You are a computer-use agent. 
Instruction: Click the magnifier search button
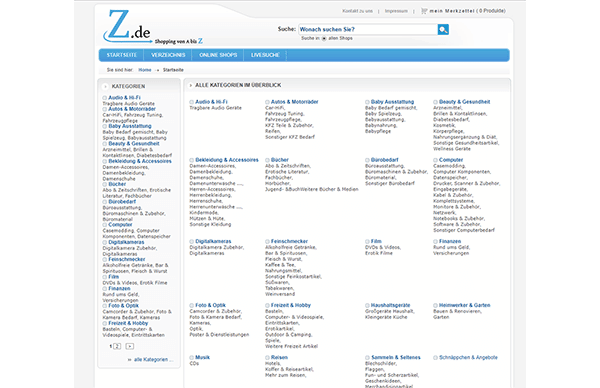(x=443, y=29)
